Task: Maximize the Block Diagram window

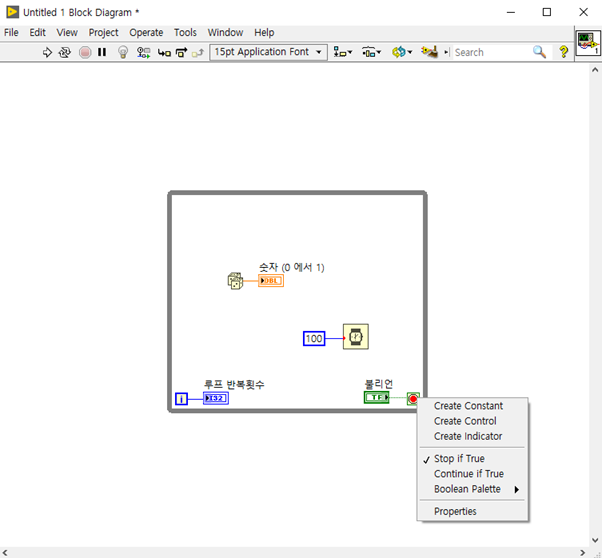Action: click(x=547, y=12)
